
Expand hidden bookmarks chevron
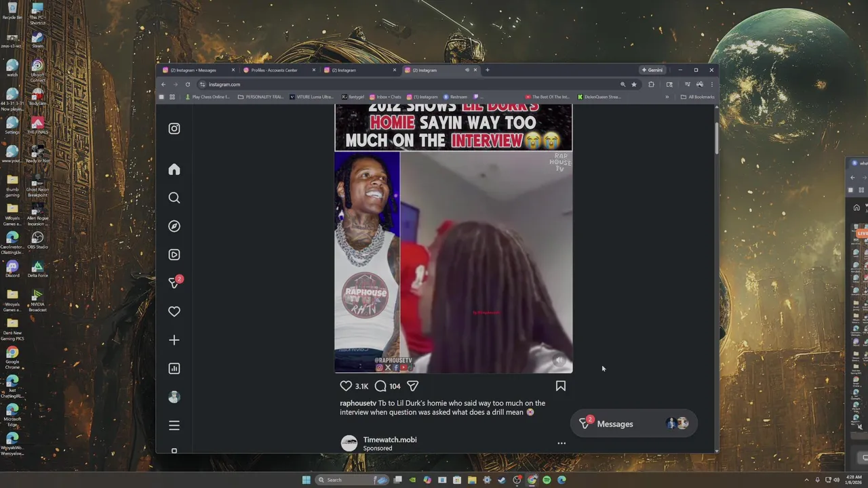(667, 97)
